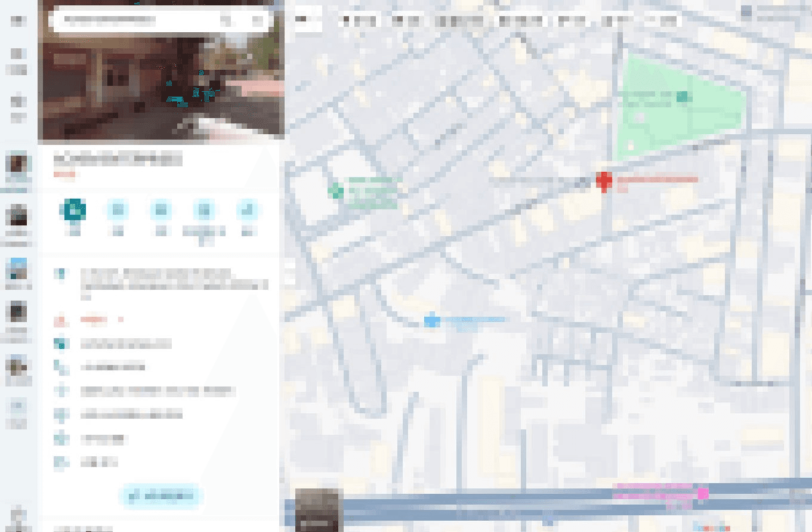Viewport: 812px width, 532px height.
Task: Click the Save place action button
Action: pyautogui.click(x=118, y=210)
